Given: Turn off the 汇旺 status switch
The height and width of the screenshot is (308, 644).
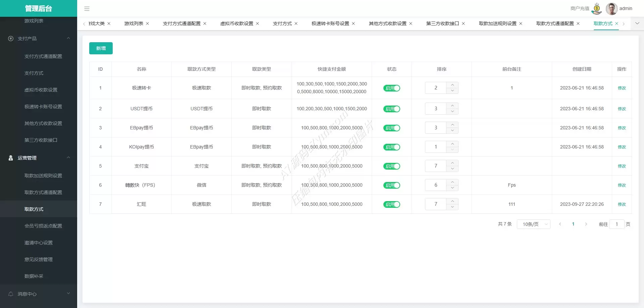Looking at the screenshot, I should tap(391, 204).
